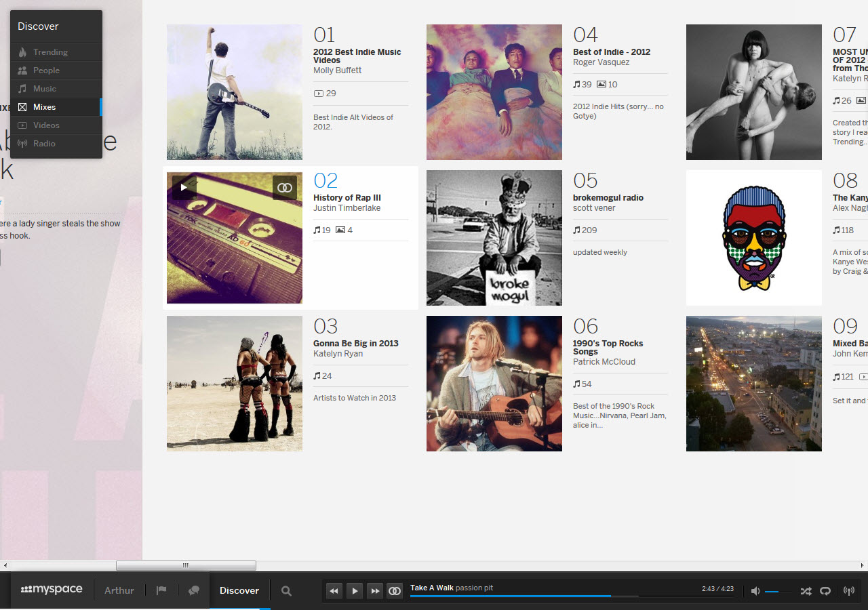The height and width of the screenshot is (610, 868).
Task: Toggle shuffle playback
Action: coord(806,591)
